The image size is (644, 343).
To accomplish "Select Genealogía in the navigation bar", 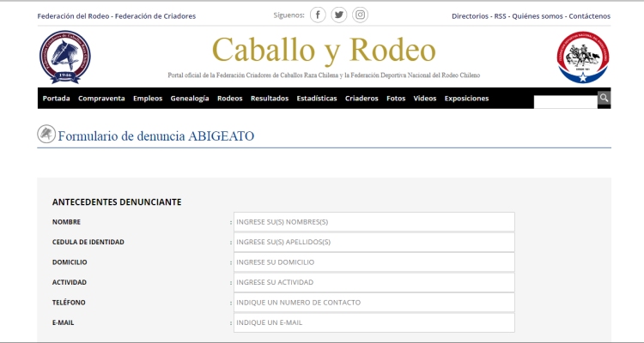I will 190,99.
